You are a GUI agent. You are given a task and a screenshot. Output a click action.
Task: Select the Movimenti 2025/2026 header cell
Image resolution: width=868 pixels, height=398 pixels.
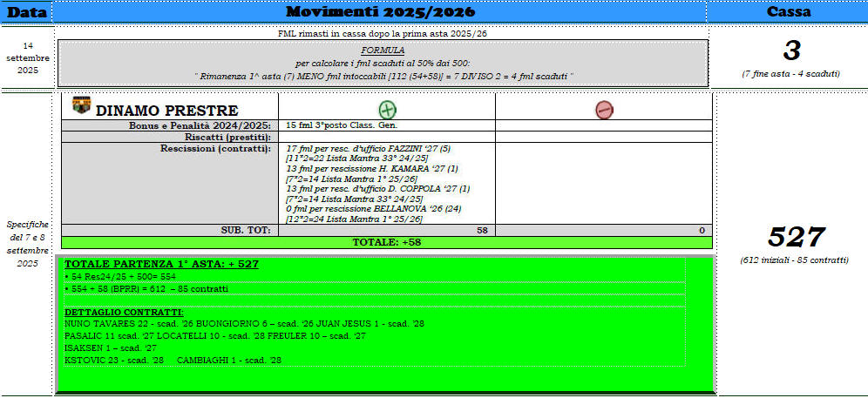380,11
